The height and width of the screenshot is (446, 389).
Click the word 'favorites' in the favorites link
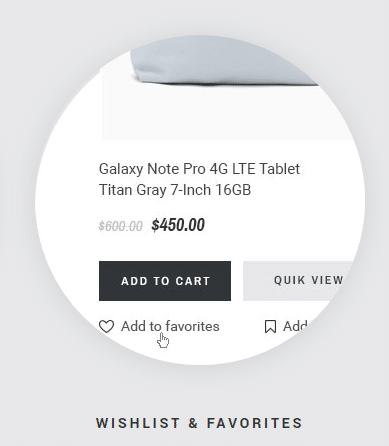click(x=192, y=326)
